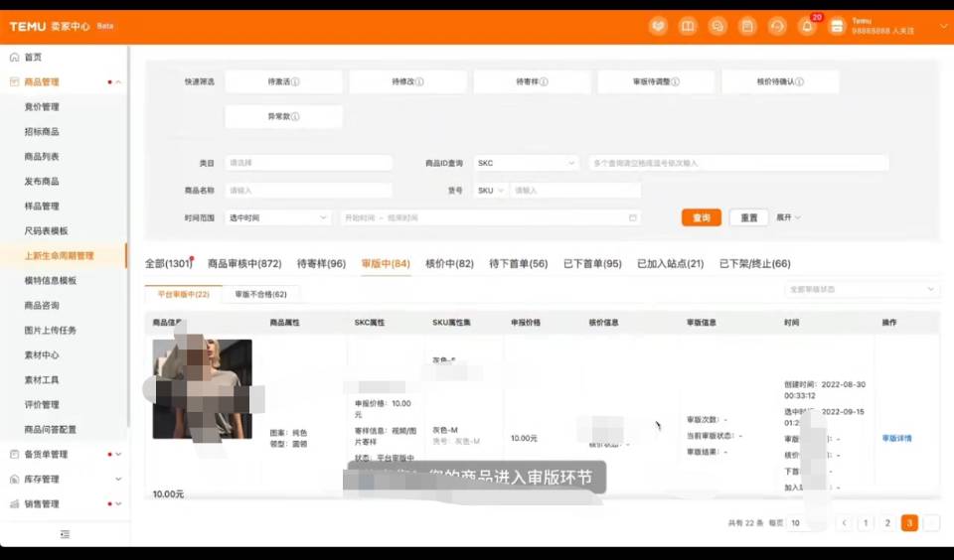Expand the account dropdown chevron at top right
The height and width of the screenshot is (560, 954).
944,26
